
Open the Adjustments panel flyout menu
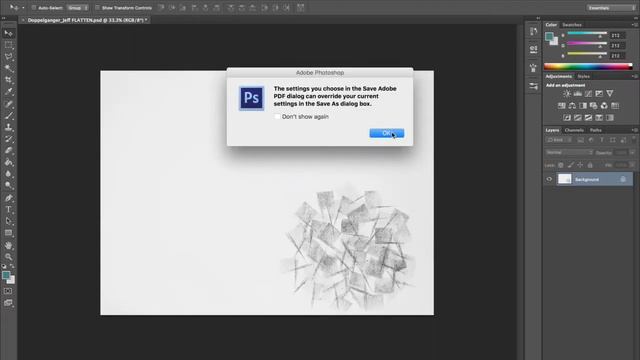[x=634, y=76]
